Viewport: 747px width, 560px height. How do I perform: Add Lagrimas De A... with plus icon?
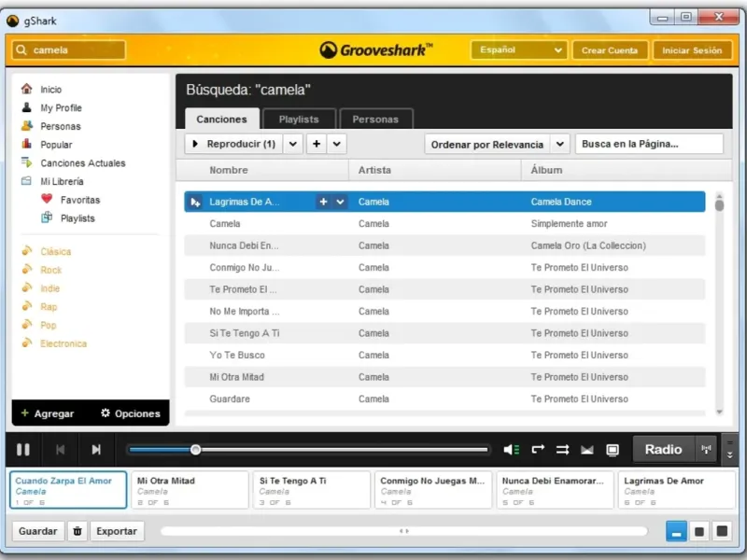pyautogui.click(x=323, y=202)
